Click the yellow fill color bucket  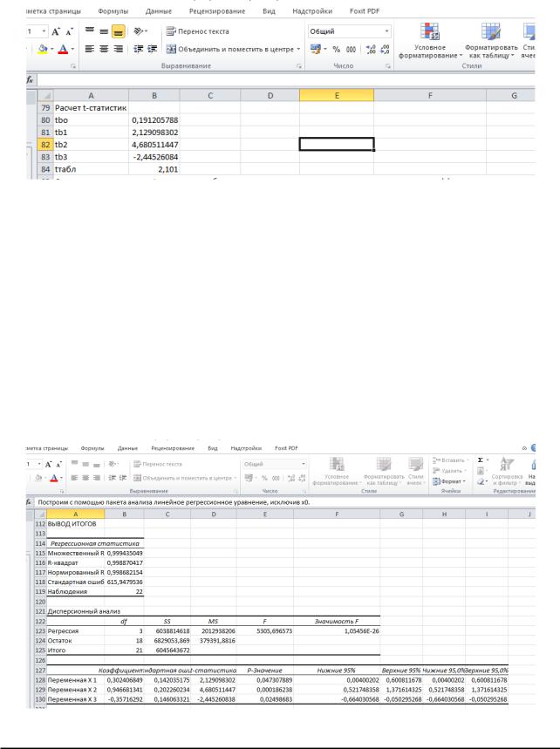tap(43, 49)
